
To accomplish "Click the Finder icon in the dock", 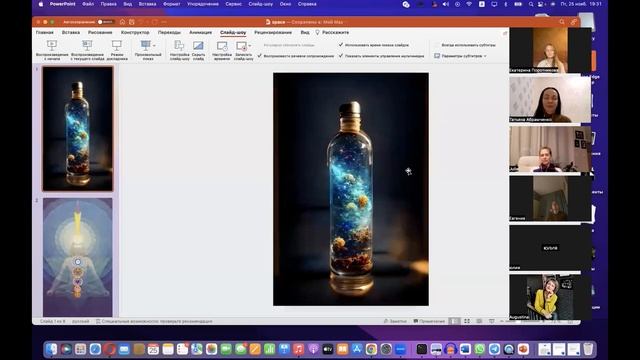I will pyautogui.click(x=51, y=349).
